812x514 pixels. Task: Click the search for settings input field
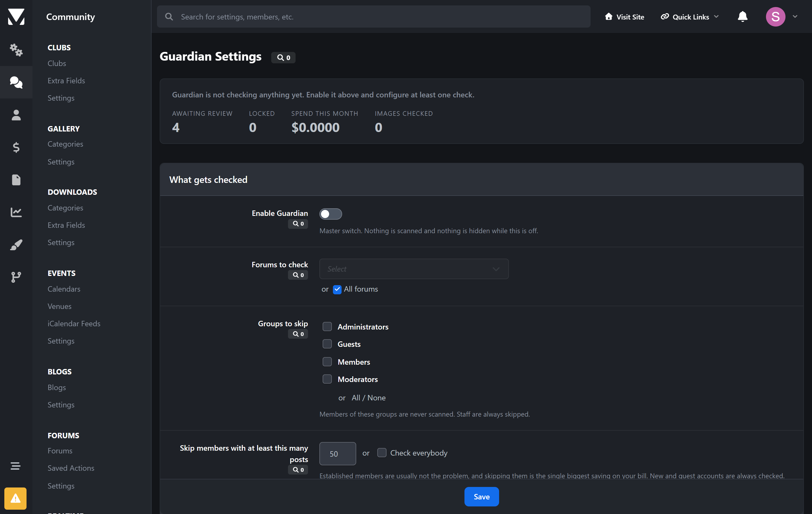coord(373,17)
